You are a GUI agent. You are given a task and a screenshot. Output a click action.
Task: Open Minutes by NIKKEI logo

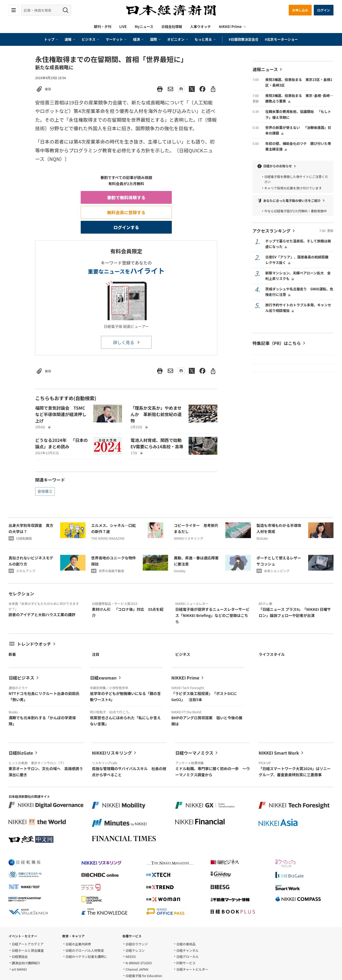click(119, 823)
